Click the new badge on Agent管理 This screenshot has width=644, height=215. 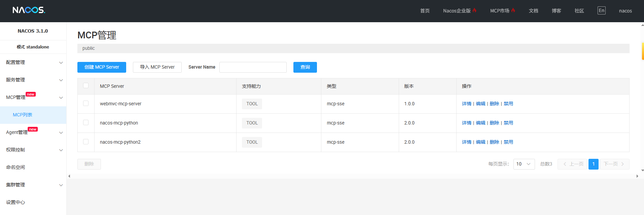coord(33,129)
